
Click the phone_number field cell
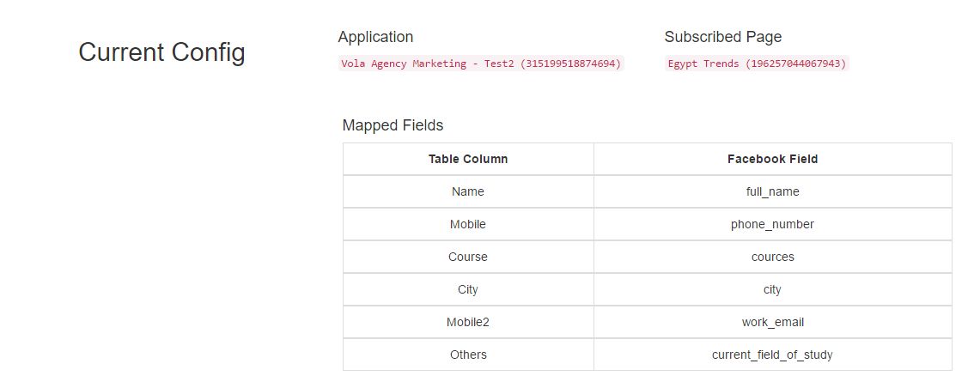point(772,224)
